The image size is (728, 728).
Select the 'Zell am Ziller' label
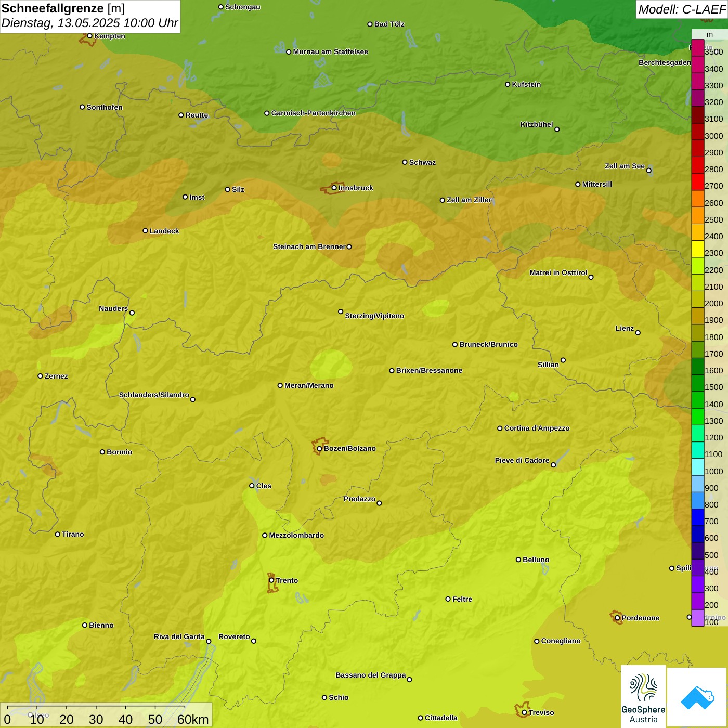coord(469,200)
